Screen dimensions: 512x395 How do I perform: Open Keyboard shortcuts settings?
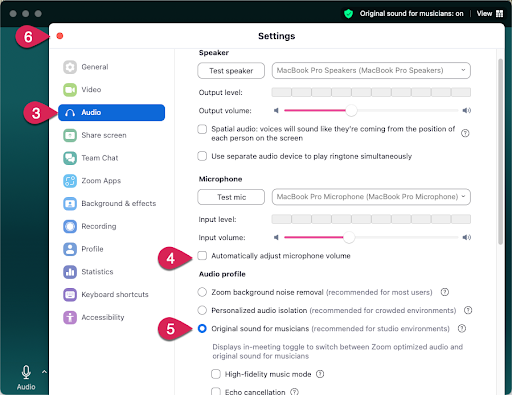[111, 295]
